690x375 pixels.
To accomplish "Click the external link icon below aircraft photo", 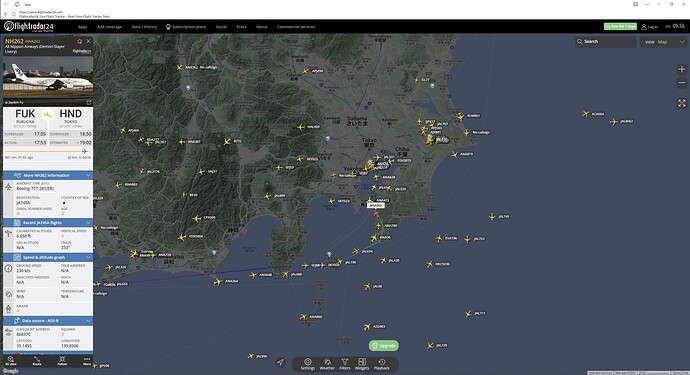I will tap(88, 102).
